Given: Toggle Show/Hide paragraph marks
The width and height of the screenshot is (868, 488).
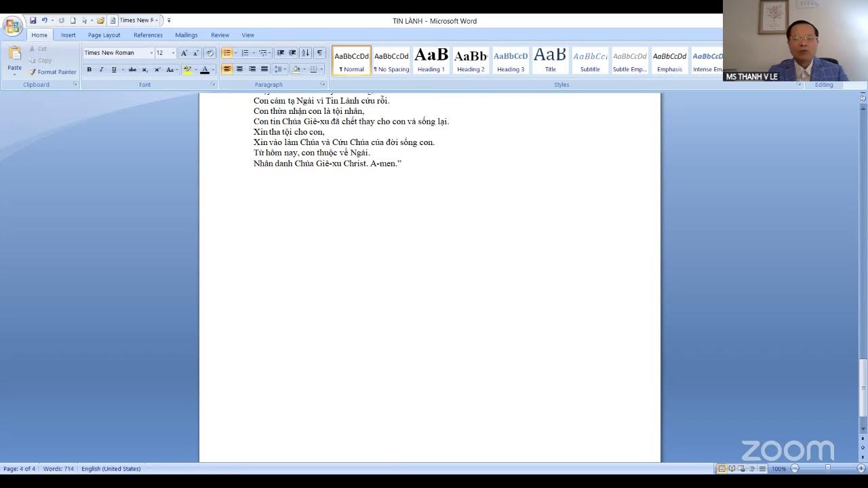Looking at the screenshot, I should coord(319,53).
